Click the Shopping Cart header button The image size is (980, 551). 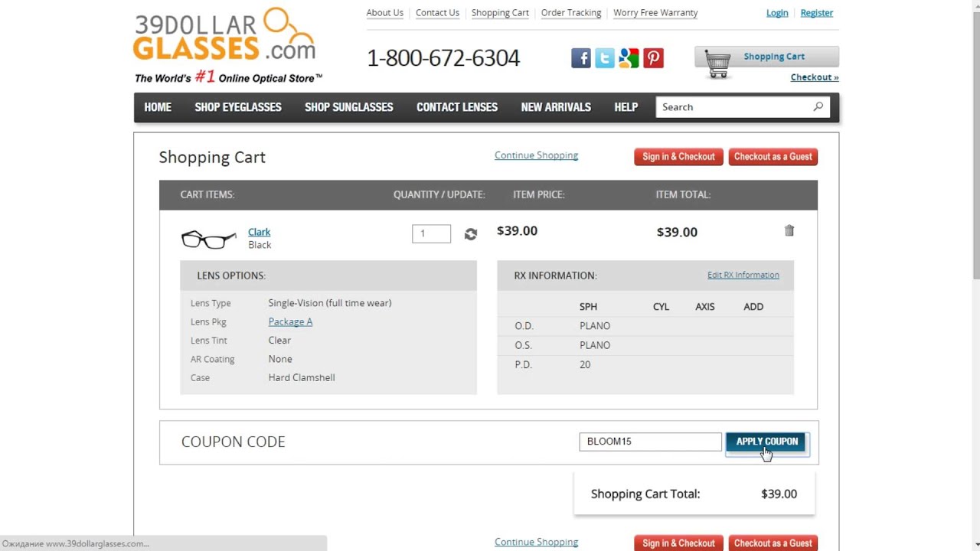[x=766, y=57]
